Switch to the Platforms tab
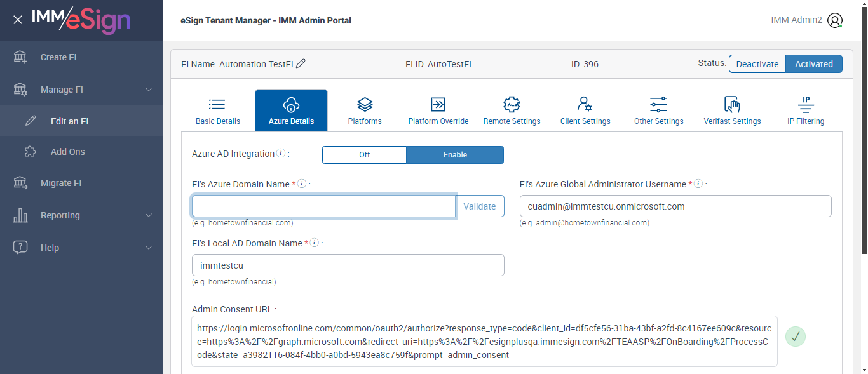The height and width of the screenshot is (374, 868). coord(365,110)
